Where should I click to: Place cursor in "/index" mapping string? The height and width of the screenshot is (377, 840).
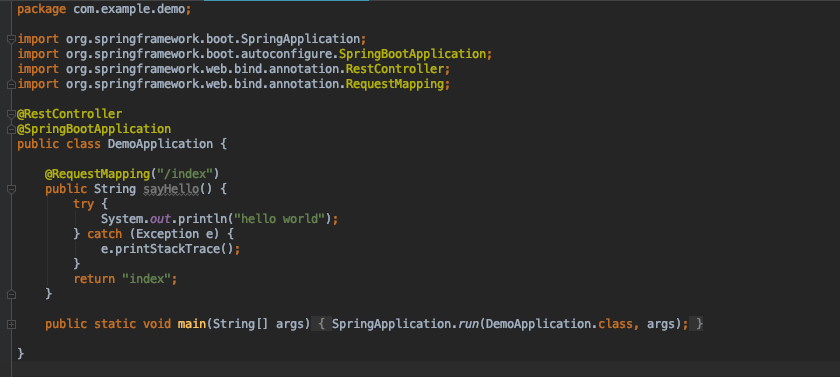(x=185, y=174)
